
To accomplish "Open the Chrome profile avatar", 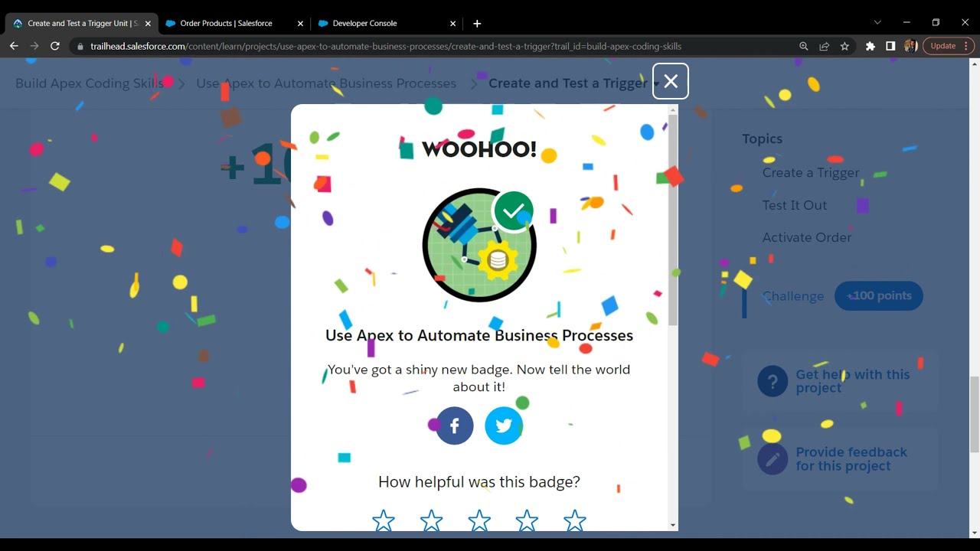I will click(910, 46).
